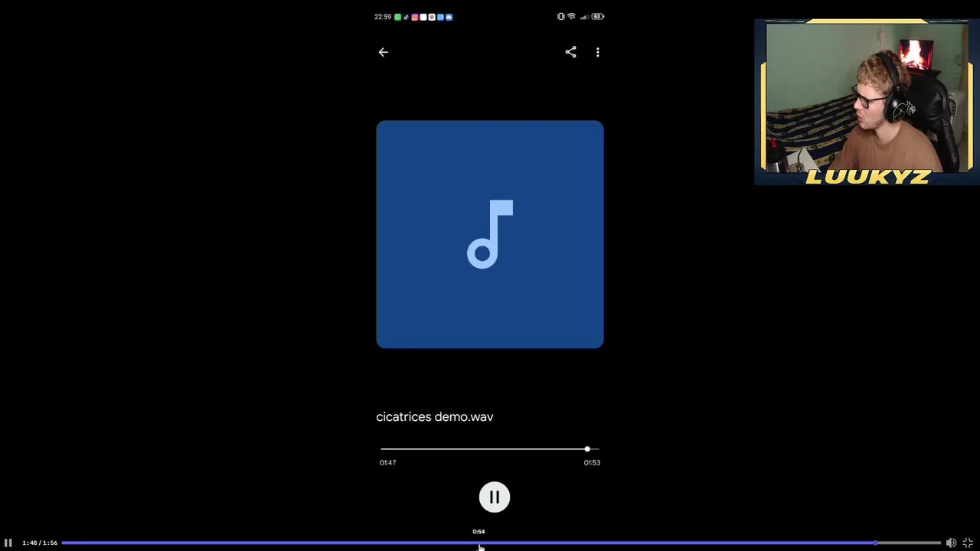
Task: Go back with the left arrow
Action: click(x=384, y=52)
